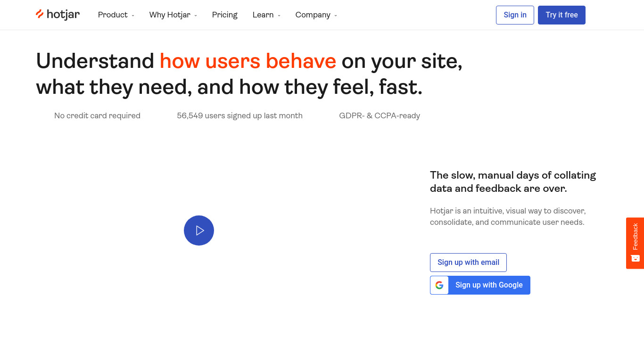Viewport: 644px width, 362px height.
Task: Play the intro video
Action: pos(199,230)
